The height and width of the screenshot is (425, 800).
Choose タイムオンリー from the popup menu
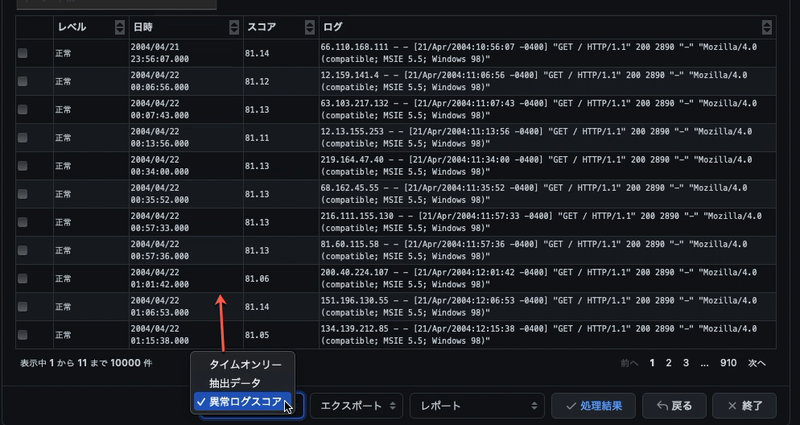[245, 365]
